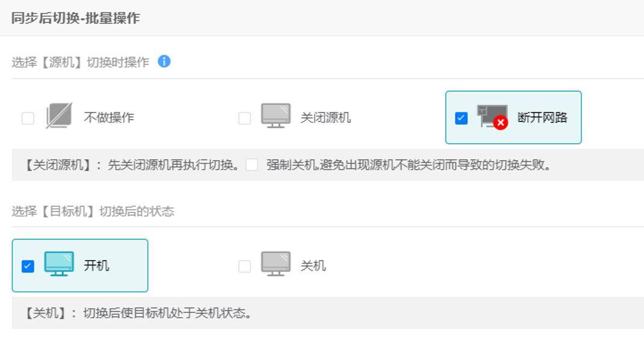The height and width of the screenshot is (343, 644).
Task: Click the crossed-out square 不做操作 icon
Action: pyautogui.click(x=59, y=116)
